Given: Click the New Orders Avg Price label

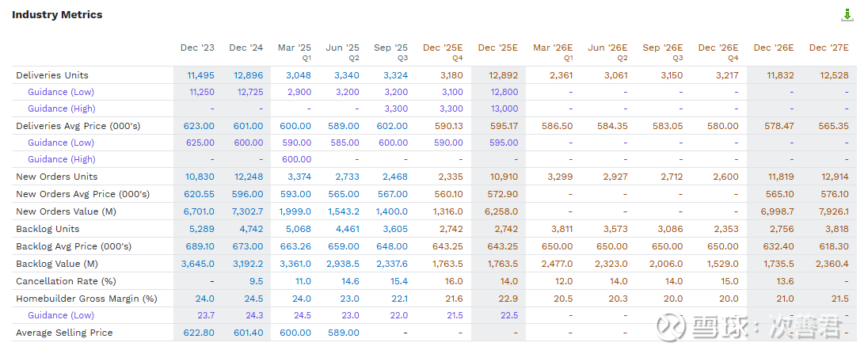Looking at the screenshot, I should (82, 194).
